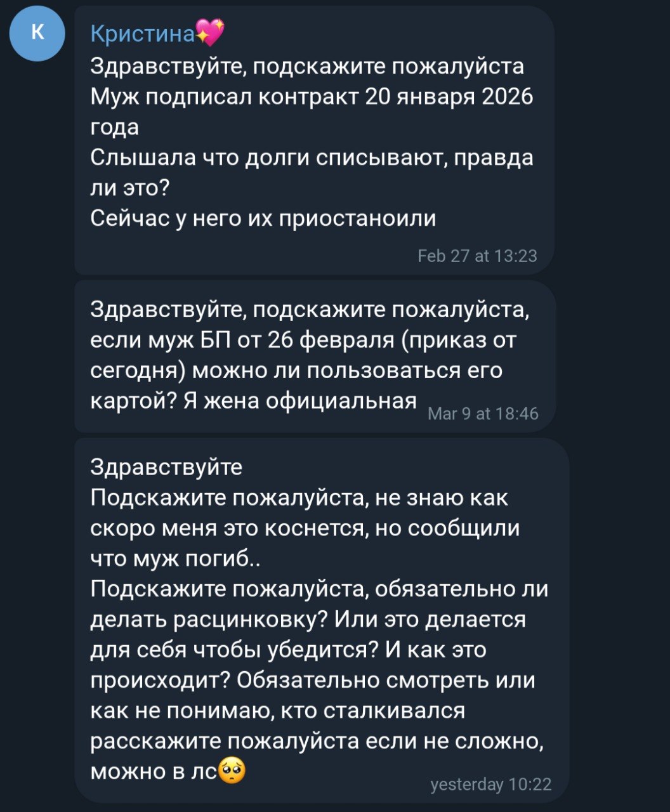This screenshot has width=670, height=812.
Task: Click the line "Слышала что долги списывают, правда"
Action: (x=312, y=157)
